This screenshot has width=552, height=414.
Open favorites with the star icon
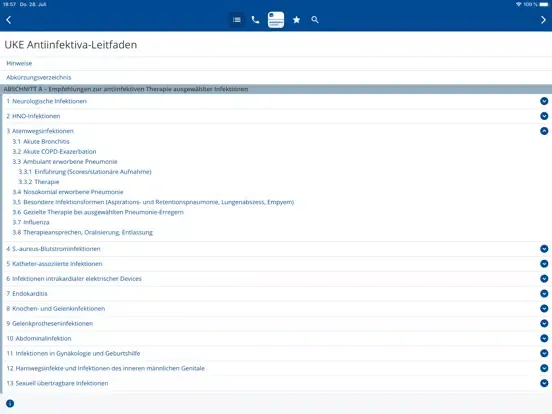click(x=296, y=20)
